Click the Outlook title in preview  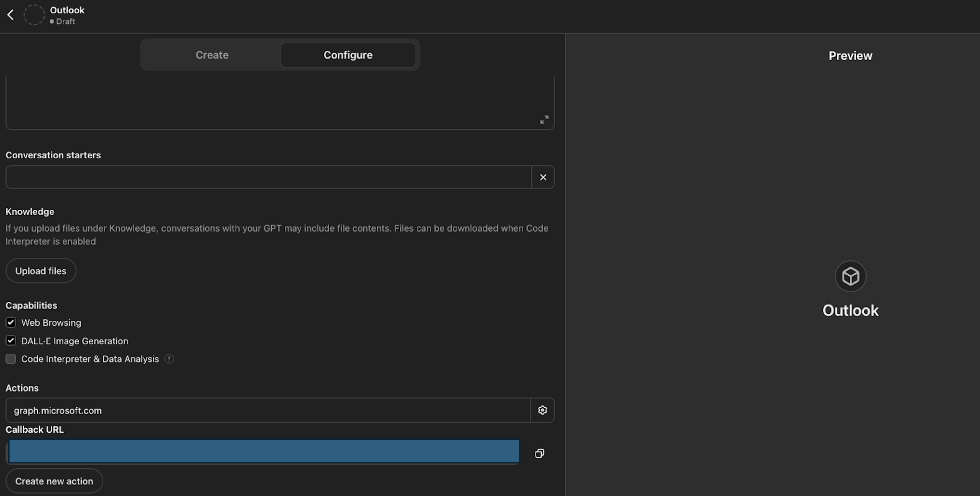pos(850,311)
